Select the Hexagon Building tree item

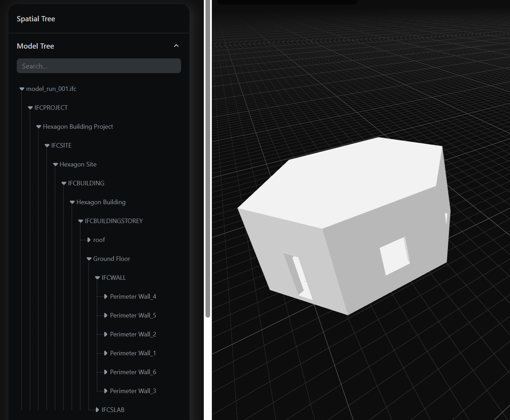click(101, 202)
